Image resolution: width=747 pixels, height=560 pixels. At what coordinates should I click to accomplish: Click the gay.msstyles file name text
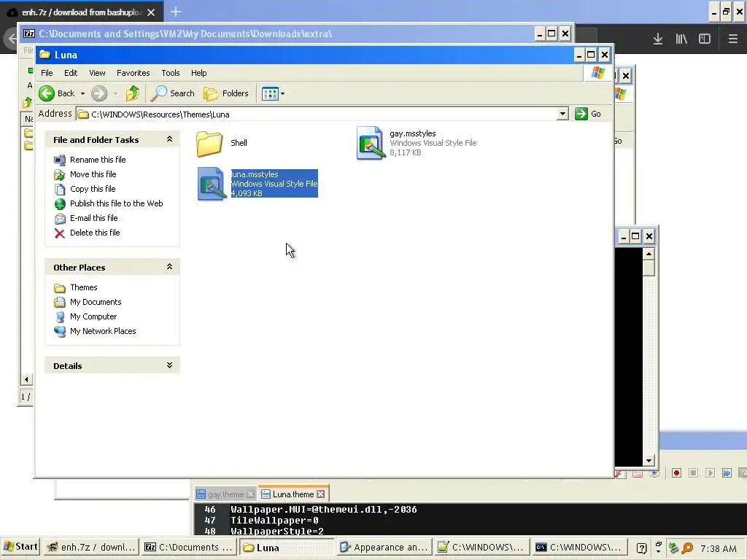click(413, 134)
